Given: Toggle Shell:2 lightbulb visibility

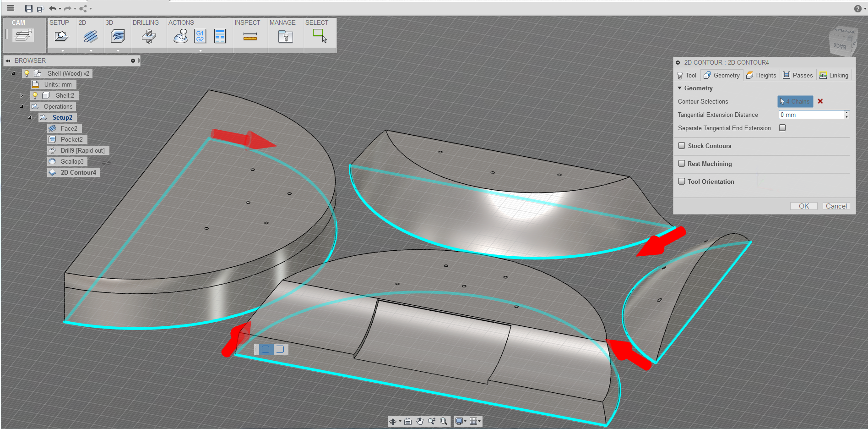Looking at the screenshot, I should (x=35, y=95).
